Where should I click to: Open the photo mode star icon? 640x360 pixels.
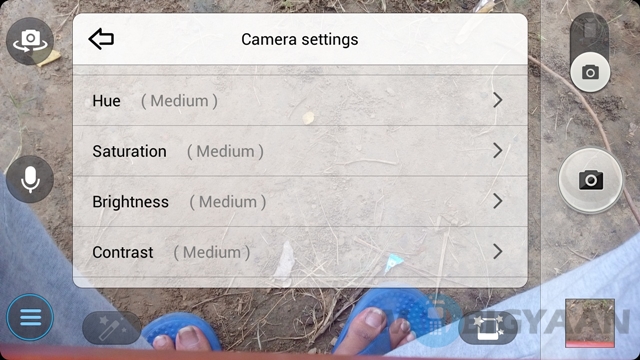click(x=488, y=327)
